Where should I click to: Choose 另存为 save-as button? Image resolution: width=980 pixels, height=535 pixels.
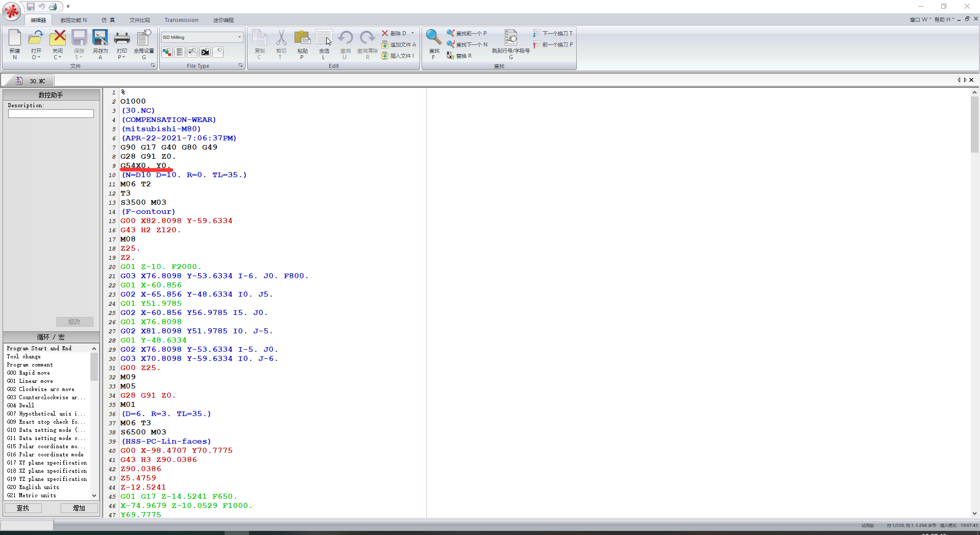101,44
